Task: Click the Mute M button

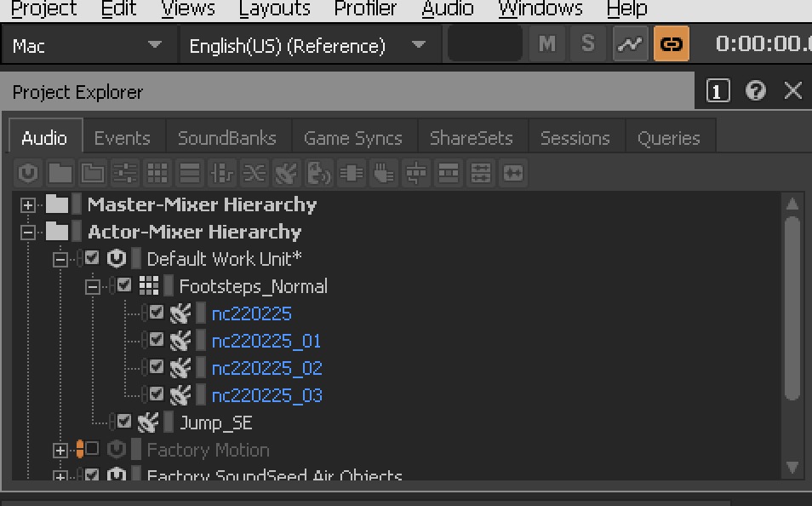Action: pos(547,44)
